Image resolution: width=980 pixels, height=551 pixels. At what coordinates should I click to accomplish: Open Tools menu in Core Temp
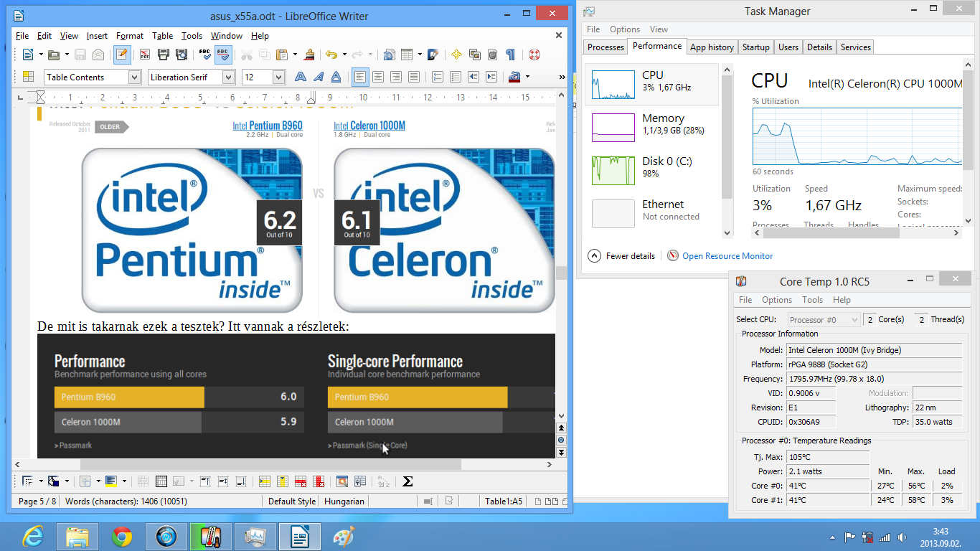pos(812,300)
